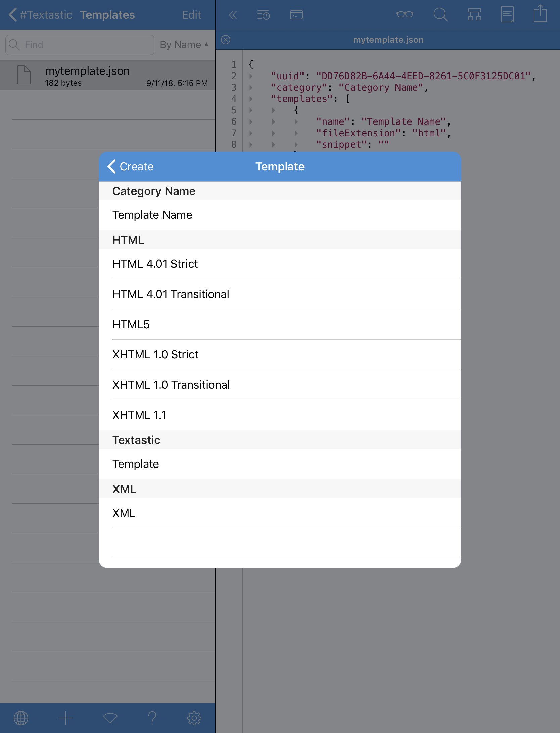Open the search magnifier in the editor toolbar
Screen dimensions: 560x733
tap(440, 15)
